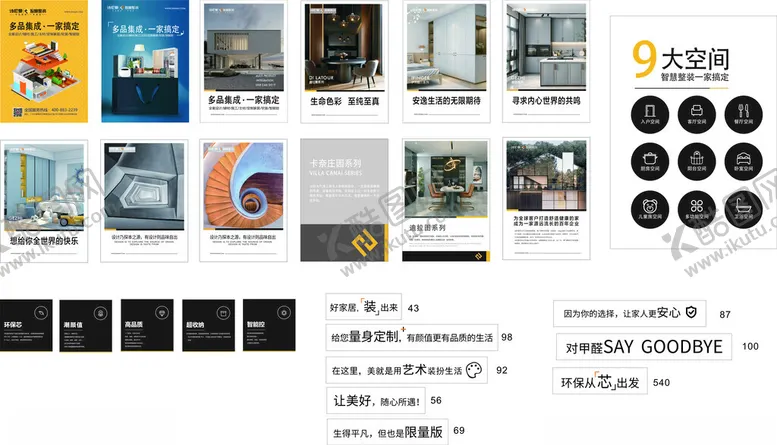Click the 卡奈庄园系列 title text
The image size is (777, 445).
click(335, 163)
